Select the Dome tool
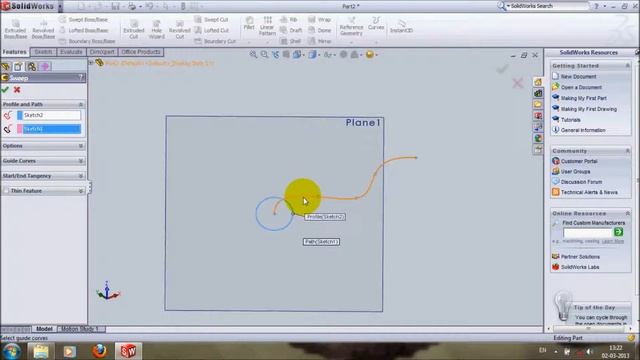This screenshot has width=640, height=360. click(320, 30)
